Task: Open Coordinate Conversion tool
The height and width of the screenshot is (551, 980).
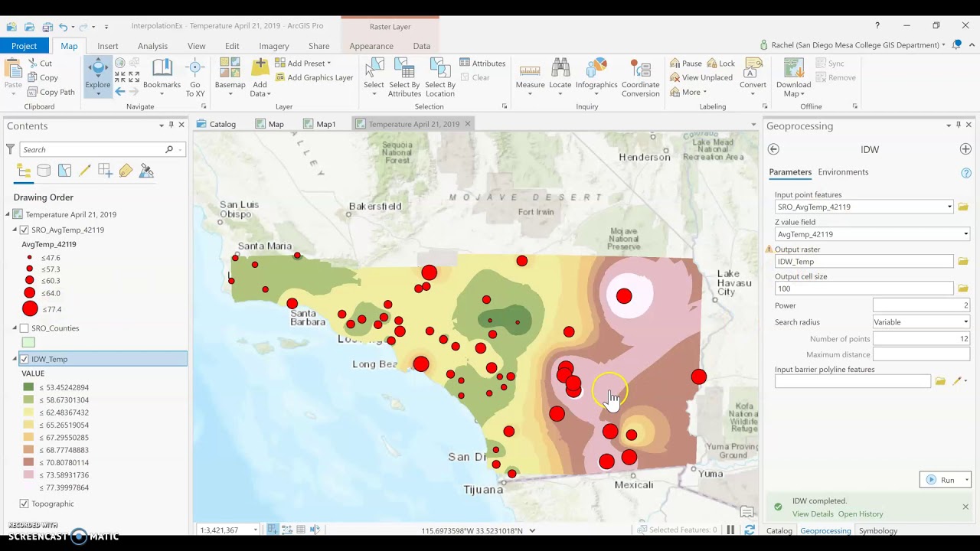Action: pos(640,76)
